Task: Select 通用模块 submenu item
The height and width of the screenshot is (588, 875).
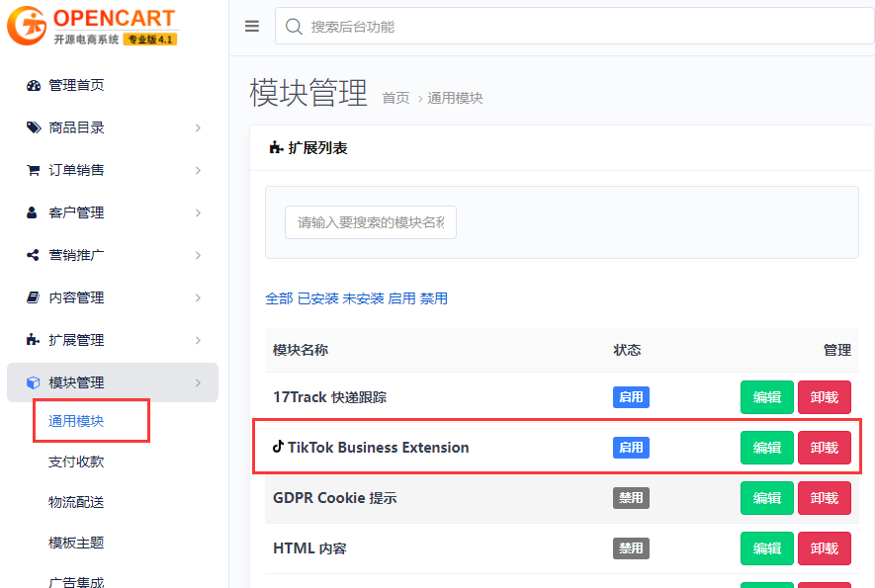Action: pos(76,421)
